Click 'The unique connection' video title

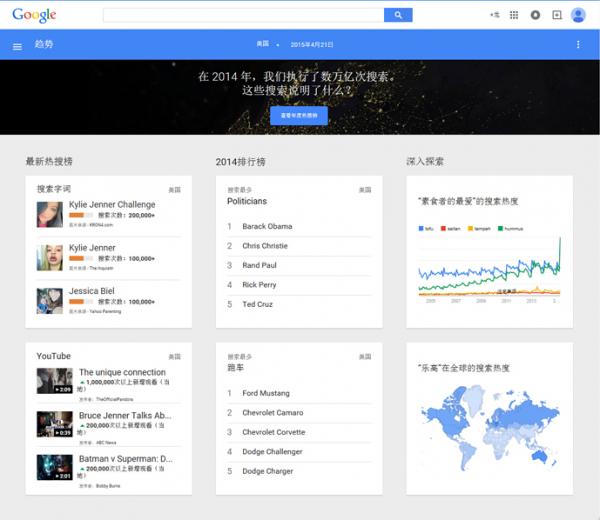pyautogui.click(x=122, y=372)
